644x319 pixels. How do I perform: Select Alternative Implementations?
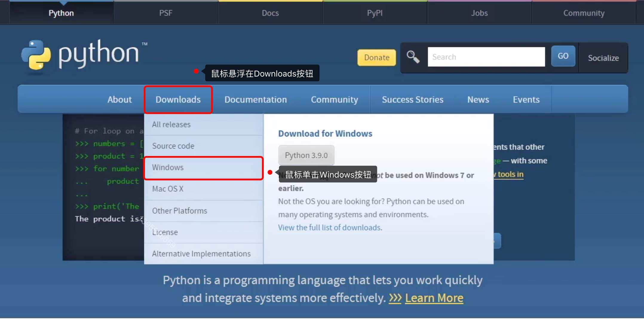(x=201, y=253)
